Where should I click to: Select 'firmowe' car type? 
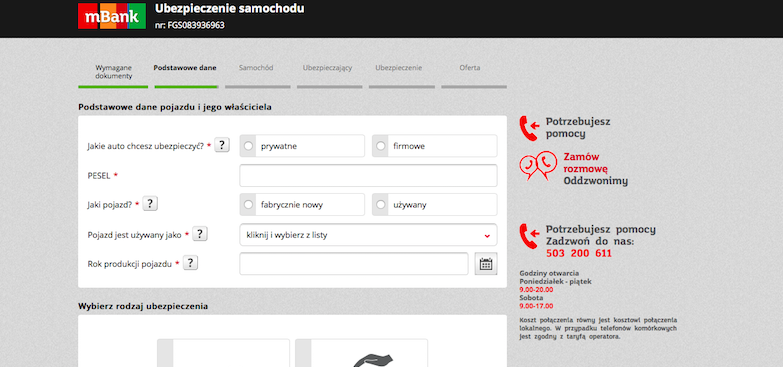(x=434, y=146)
